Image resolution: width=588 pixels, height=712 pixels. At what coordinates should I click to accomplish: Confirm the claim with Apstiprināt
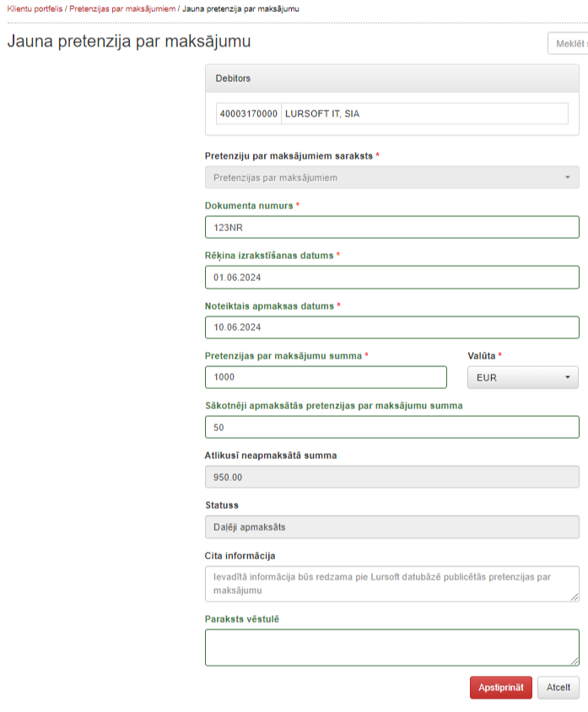[x=501, y=688]
